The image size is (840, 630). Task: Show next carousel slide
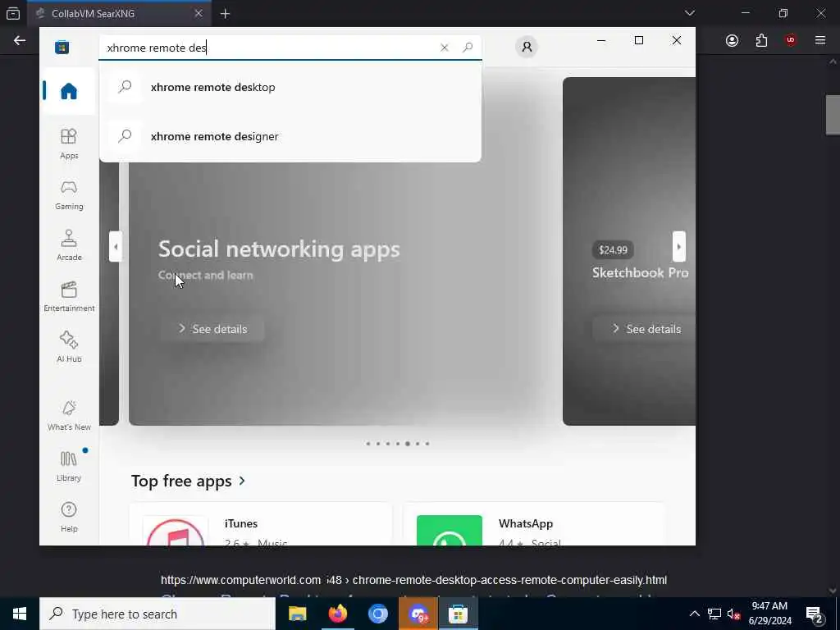click(678, 246)
